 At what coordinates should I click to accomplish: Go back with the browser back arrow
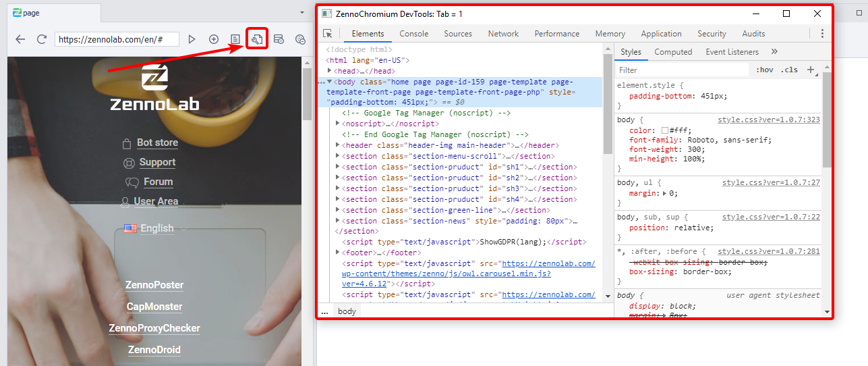point(20,39)
